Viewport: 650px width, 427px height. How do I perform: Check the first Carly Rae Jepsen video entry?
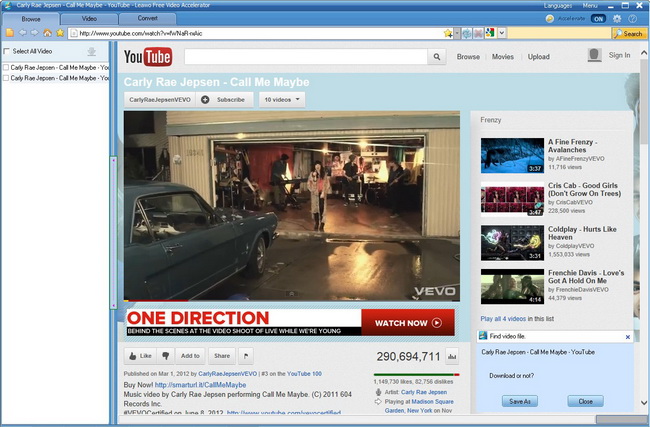click(6, 67)
